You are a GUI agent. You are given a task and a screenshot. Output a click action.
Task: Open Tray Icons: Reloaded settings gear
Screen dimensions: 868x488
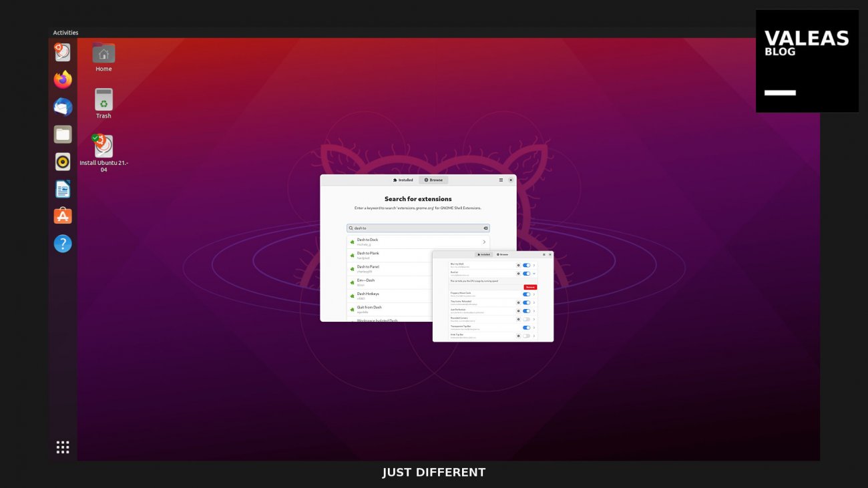(518, 302)
